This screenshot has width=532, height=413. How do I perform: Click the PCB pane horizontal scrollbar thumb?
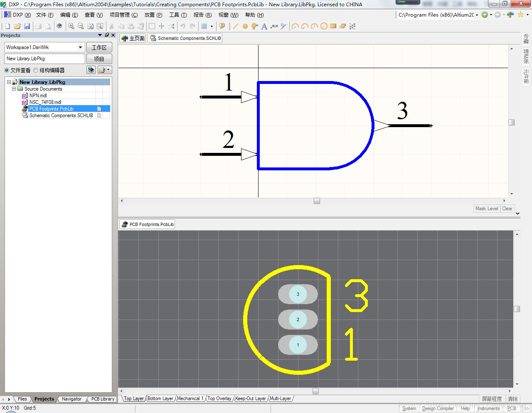(315, 391)
